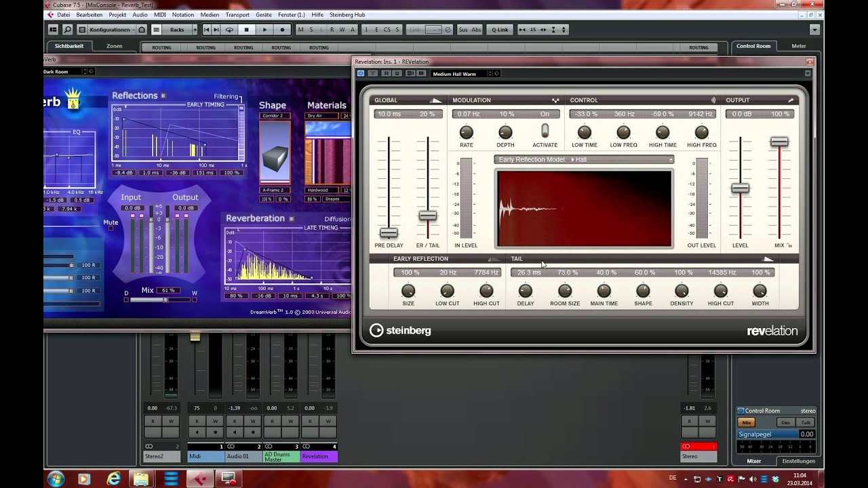Viewport: 868px width, 488px height.
Task: Click the transport Record button
Action: [x=282, y=30]
